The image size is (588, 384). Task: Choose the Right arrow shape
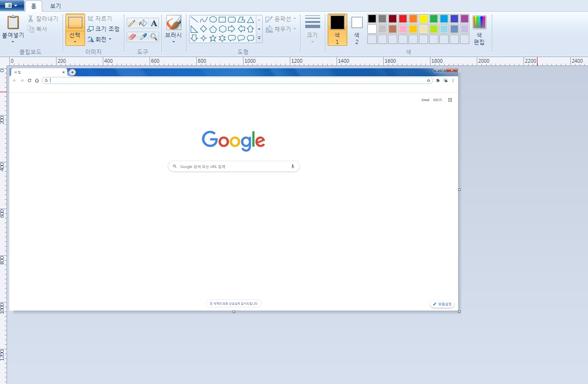point(232,29)
